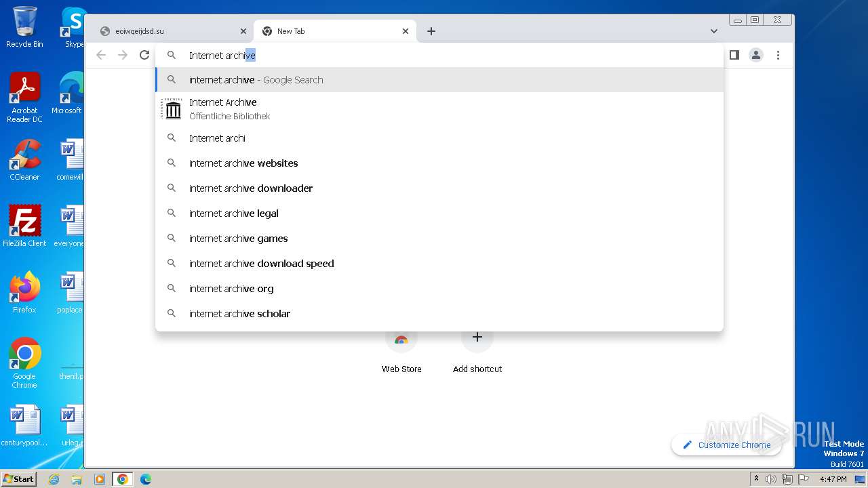Open the Skype desktop shortcut
The image size is (868, 488).
pos(73,27)
